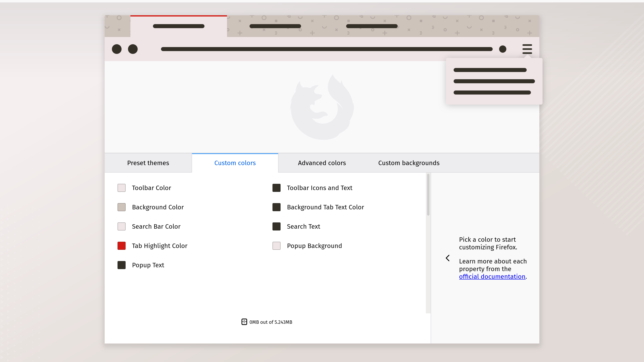The image size is (644, 362).
Task: Click the Background Tab Text Color label
Action: coord(325,207)
